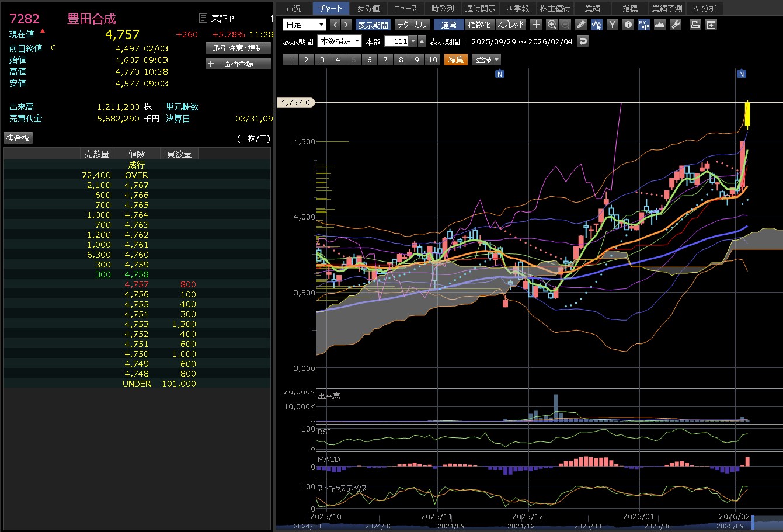Click the zoom in magnifier icon
This screenshot has height=532, width=783.
tap(552, 25)
